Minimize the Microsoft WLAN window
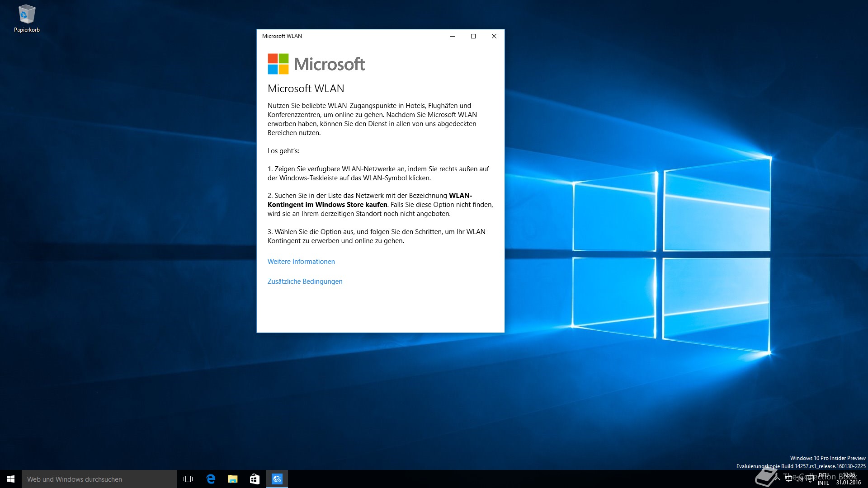 pos(452,36)
